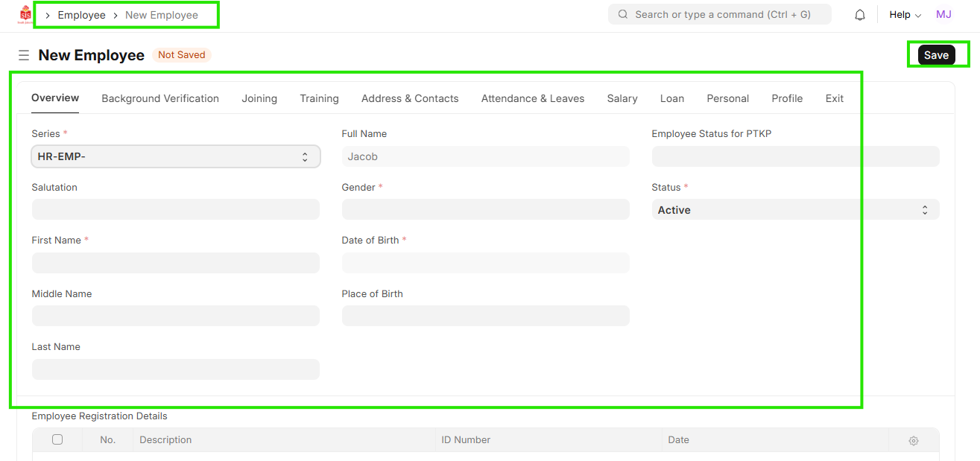Click the First Name input field
The width and height of the screenshot is (980, 461).
tap(176, 263)
